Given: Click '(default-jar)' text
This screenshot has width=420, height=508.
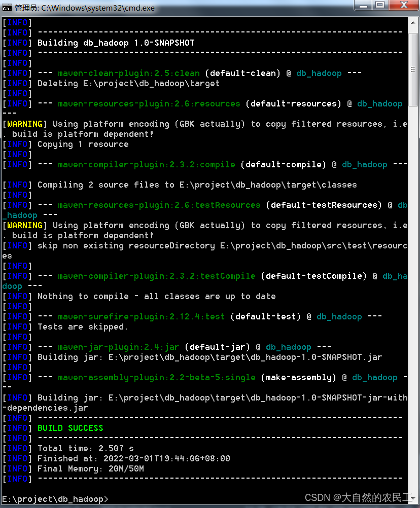Looking at the screenshot, I should 218,347.
